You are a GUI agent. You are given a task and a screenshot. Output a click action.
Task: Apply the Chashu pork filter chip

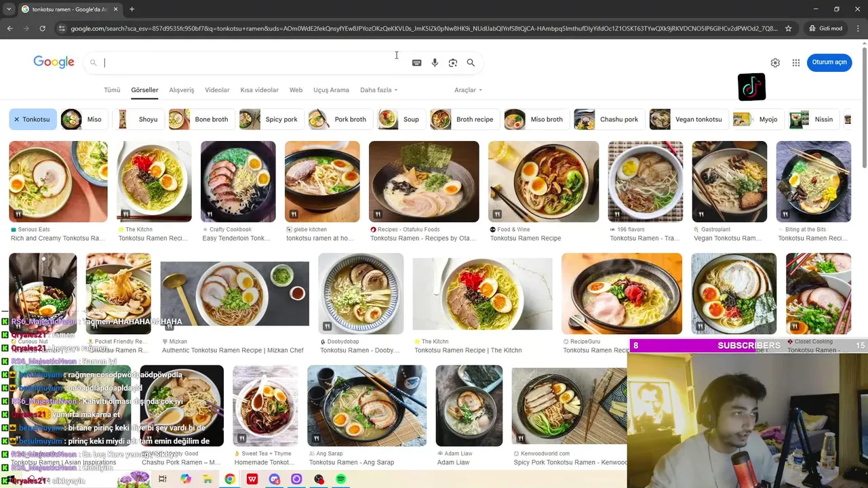[608, 119]
